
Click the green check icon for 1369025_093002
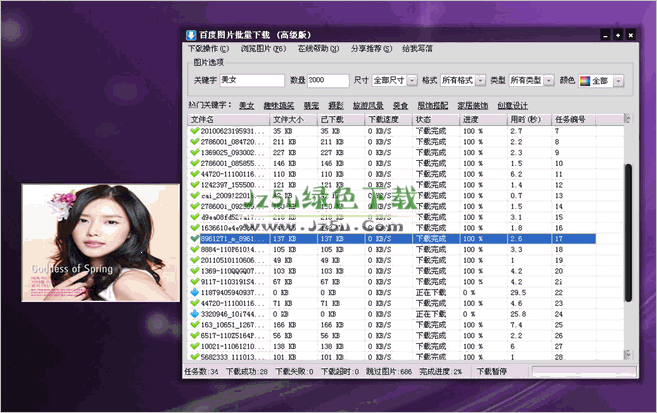click(x=194, y=152)
